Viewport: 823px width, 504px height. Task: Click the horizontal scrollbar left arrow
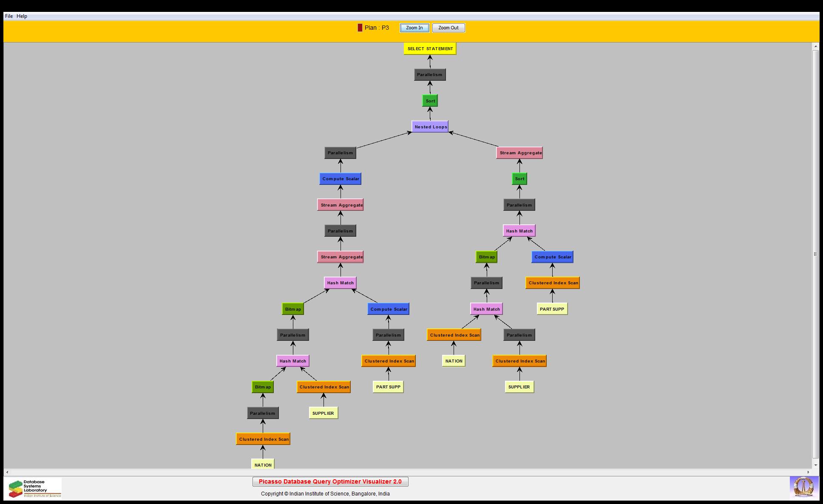click(x=7, y=472)
